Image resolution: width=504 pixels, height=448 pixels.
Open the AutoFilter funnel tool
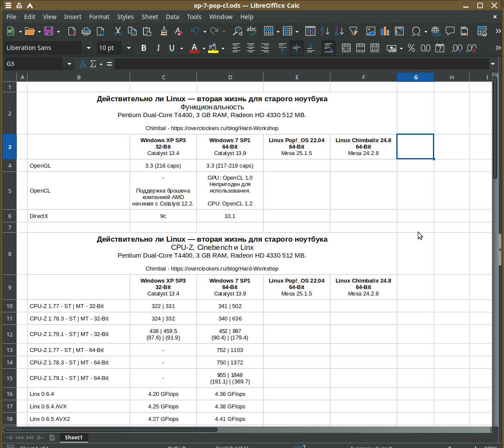coord(354,31)
